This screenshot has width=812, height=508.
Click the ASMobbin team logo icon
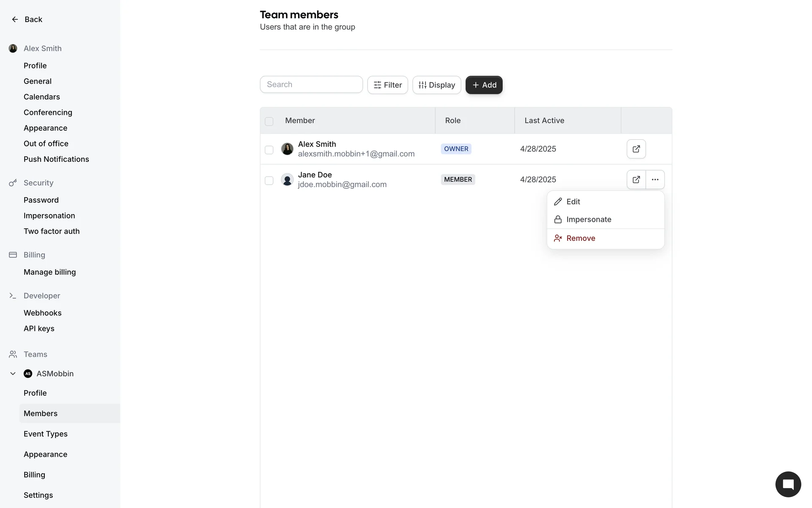(28, 373)
